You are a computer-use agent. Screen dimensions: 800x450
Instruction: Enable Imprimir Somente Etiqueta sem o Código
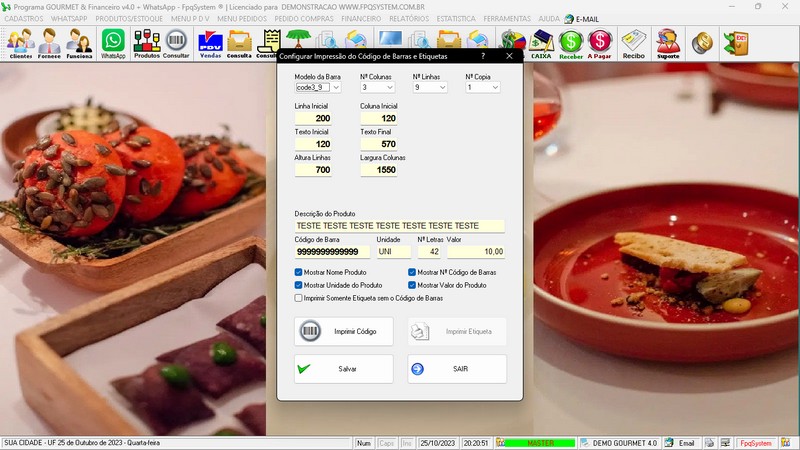click(x=298, y=298)
